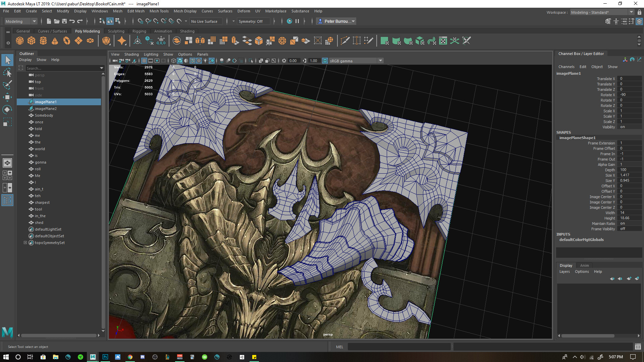The height and width of the screenshot is (362, 644).
Task: Open Channels menu in Channel Box
Action: click(x=566, y=67)
